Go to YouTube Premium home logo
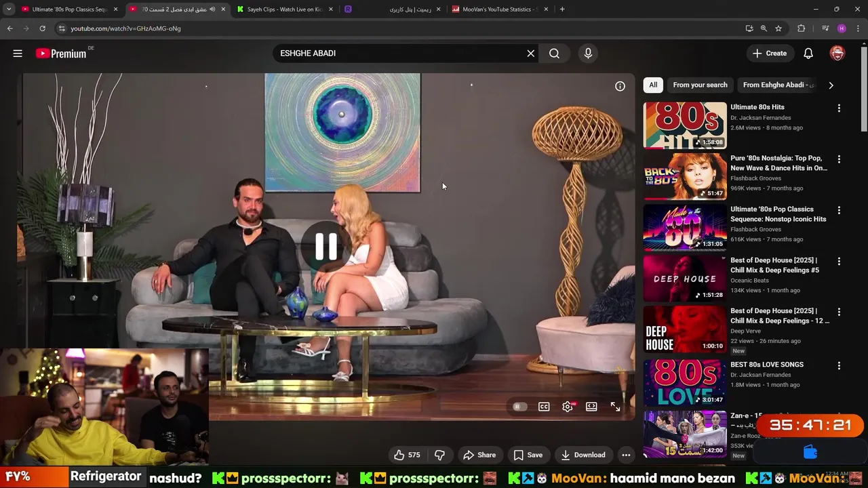This screenshot has width=868, height=488. click(x=61, y=54)
